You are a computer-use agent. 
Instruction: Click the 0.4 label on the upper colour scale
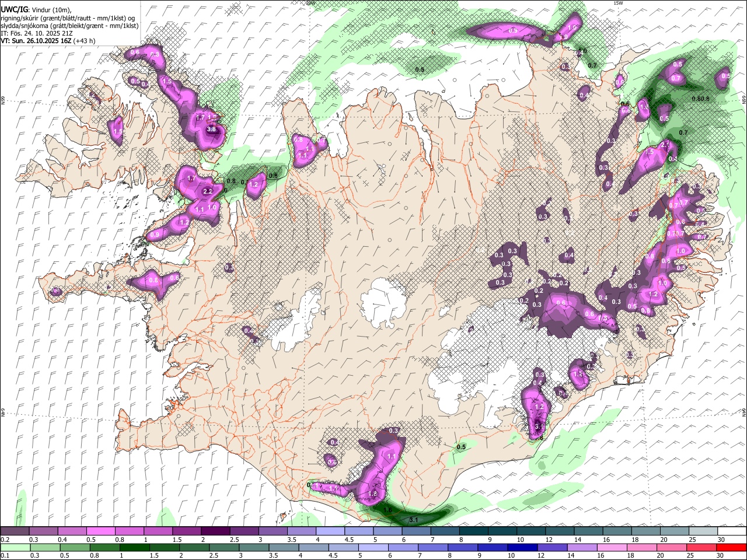coord(62,540)
